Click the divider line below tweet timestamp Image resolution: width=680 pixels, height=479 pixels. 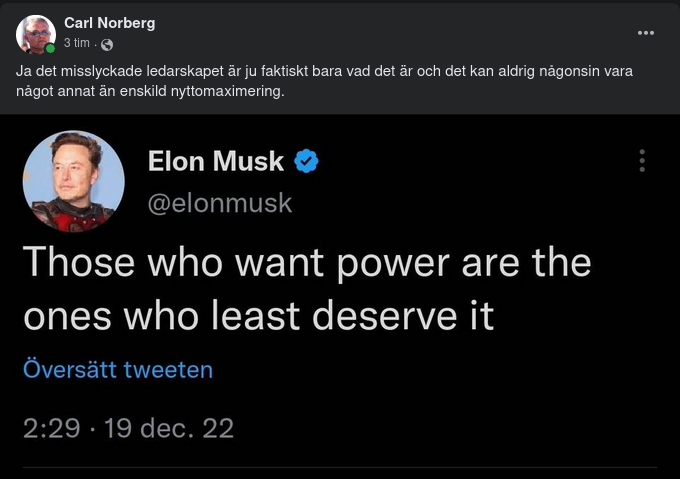tap(340, 467)
